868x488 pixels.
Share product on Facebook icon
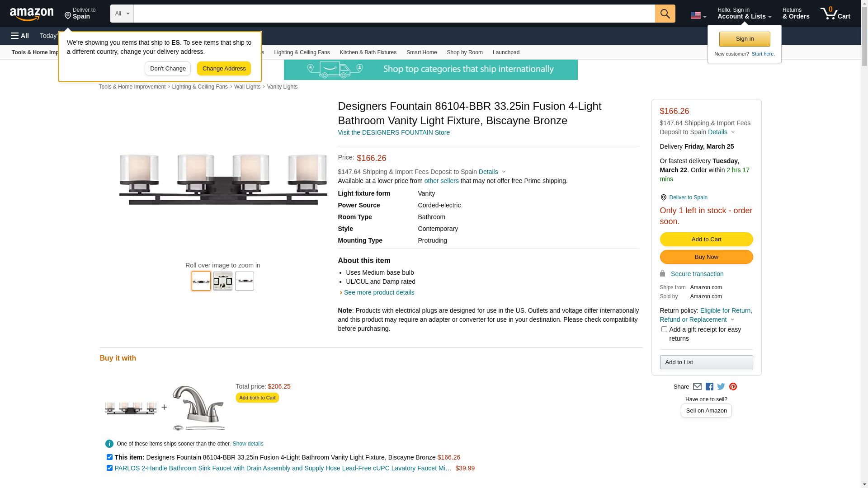click(x=709, y=387)
